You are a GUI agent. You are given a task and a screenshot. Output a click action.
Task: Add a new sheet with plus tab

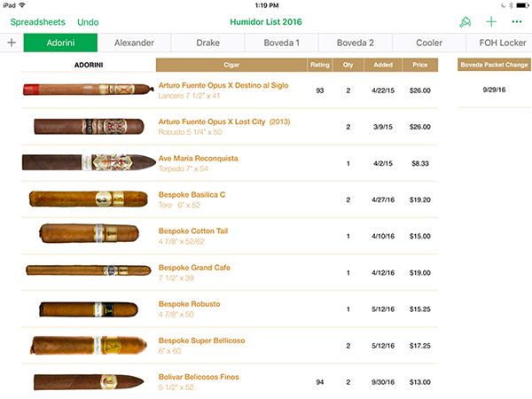pos(12,43)
